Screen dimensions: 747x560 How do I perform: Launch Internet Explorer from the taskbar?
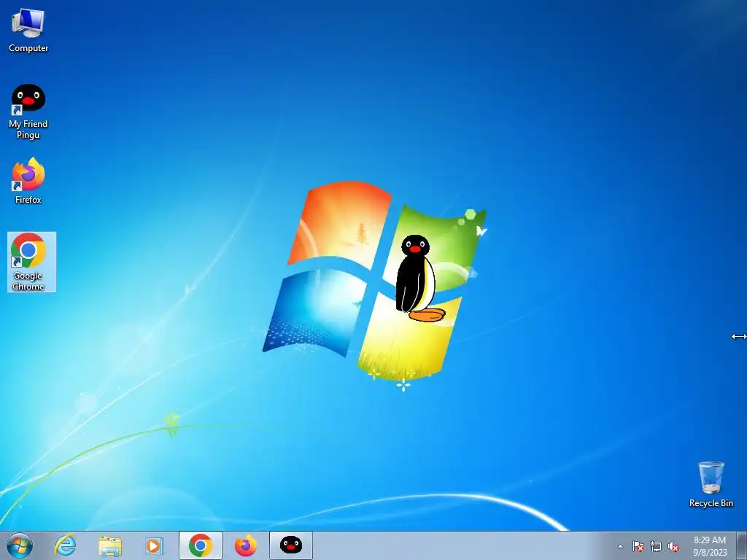[x=65, y=545]
